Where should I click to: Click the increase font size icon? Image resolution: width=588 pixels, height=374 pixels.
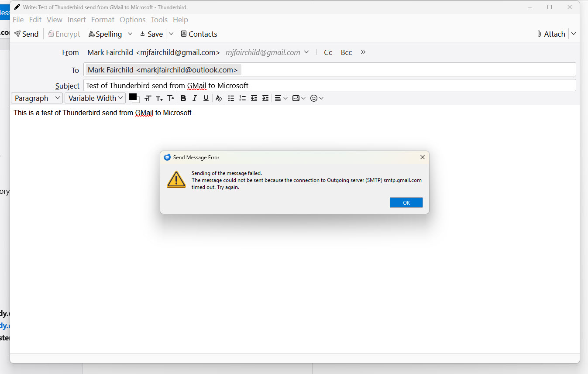click(171, 98)
